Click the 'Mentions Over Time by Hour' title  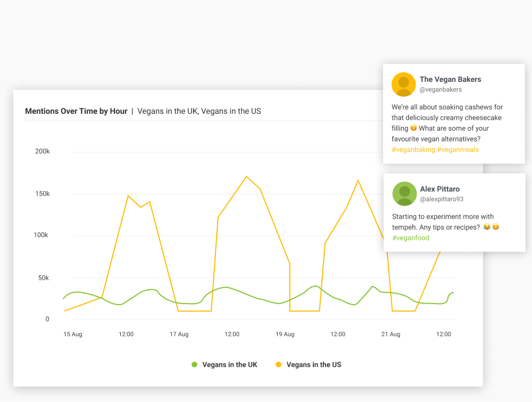coord(76,111)
